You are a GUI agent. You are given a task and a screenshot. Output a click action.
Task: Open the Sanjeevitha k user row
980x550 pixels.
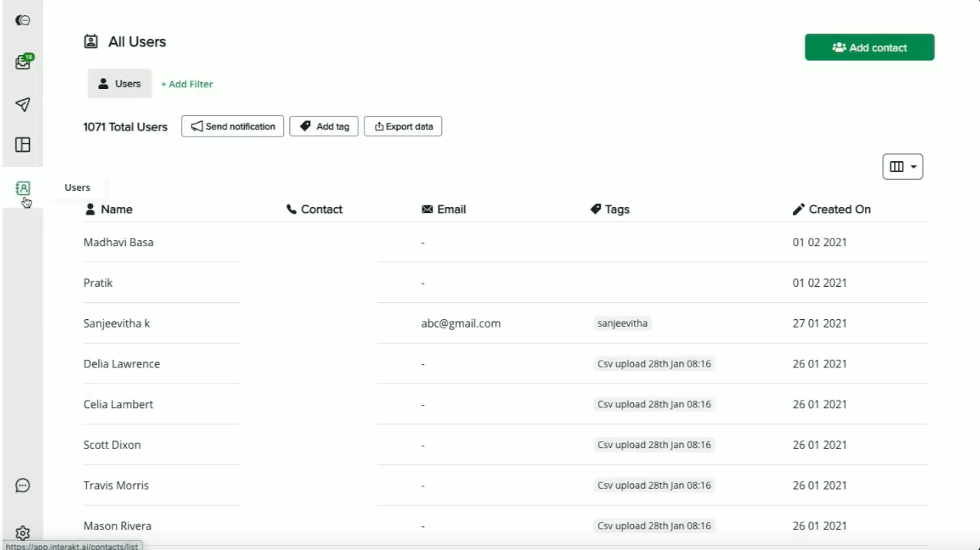[x=117, y=323]
